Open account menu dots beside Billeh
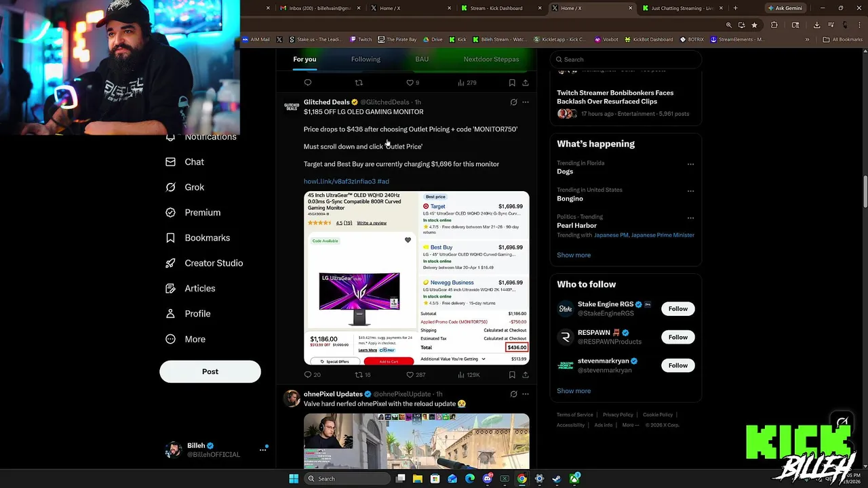The height and width of the screenshot is (488, 868). click(x=263, y=449)
